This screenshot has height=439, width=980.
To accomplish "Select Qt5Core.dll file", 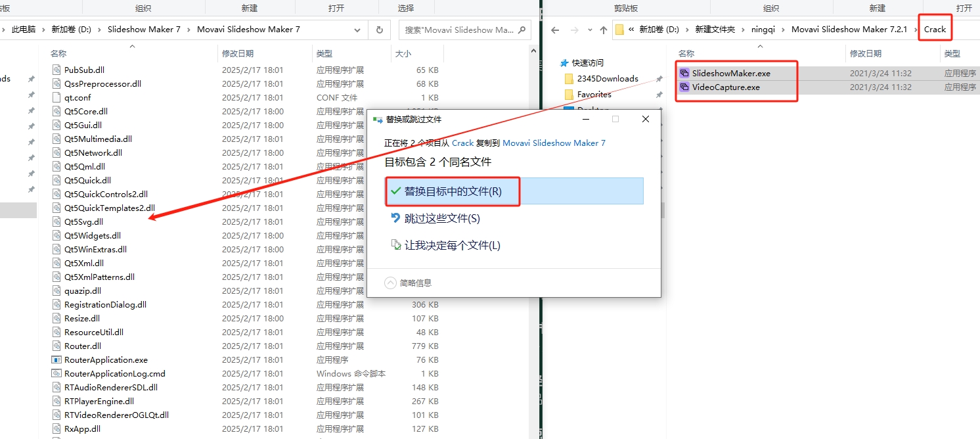I will [x=86, y=111].
